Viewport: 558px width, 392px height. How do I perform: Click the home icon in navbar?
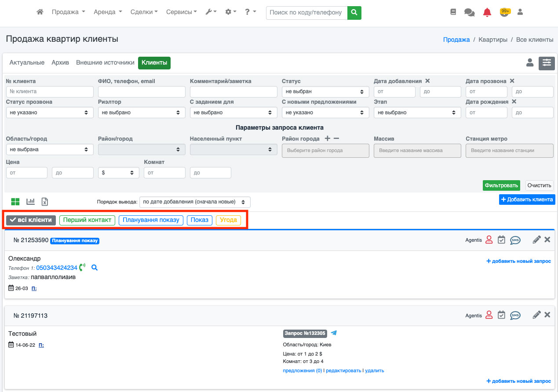(40, 12)
